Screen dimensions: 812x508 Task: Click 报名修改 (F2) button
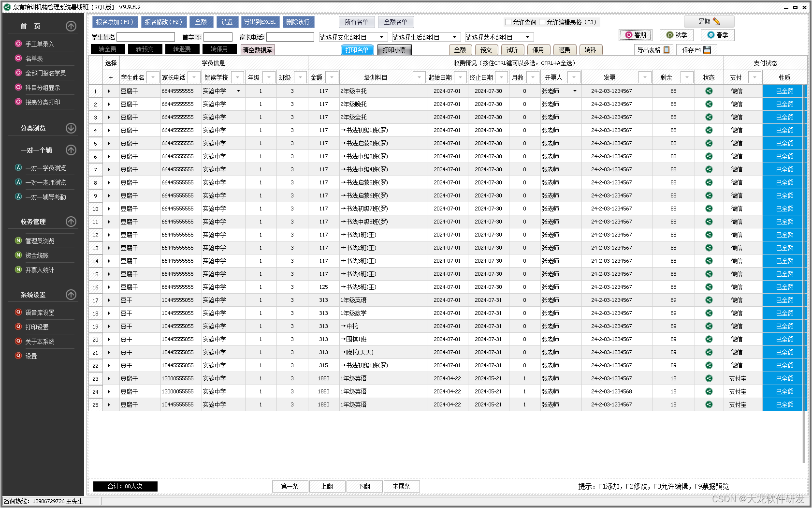coord(163,22)
